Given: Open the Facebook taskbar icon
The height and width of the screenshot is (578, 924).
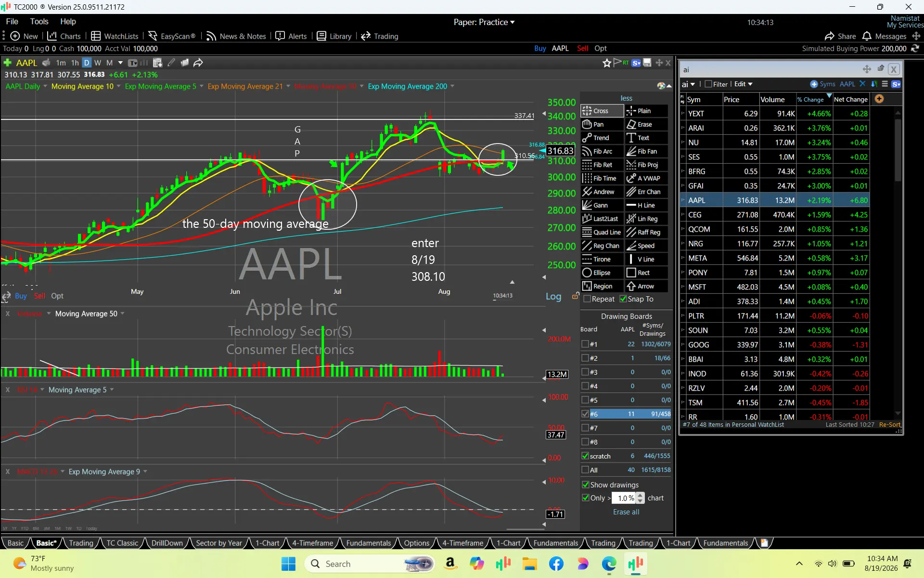Looking at the screenshot, I should pyautogui.click(x=556, y=564).
